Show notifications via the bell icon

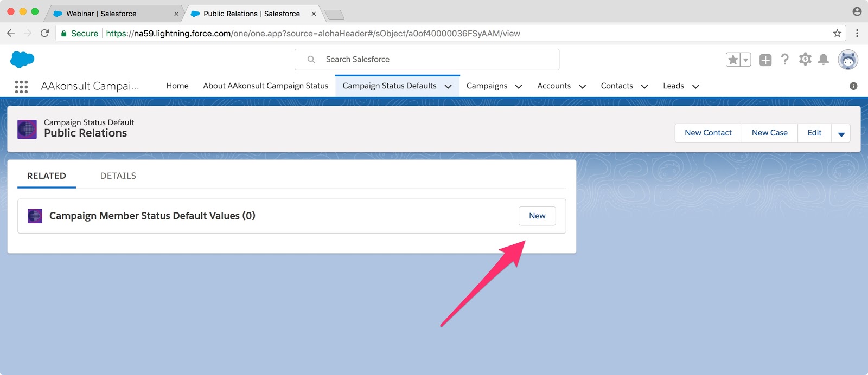pyautogui.click(x=823, y=60)
